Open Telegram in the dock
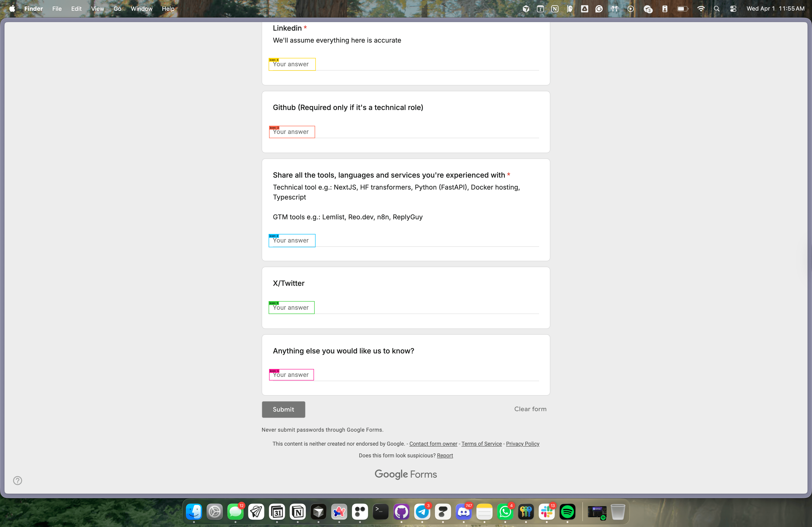812x527 pixels. (422, 512)
